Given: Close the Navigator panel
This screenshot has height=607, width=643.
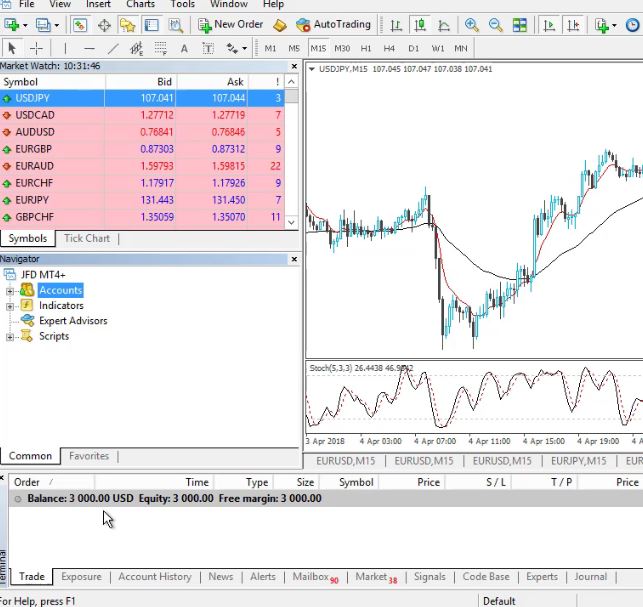Looking at the screenshot, I should point(294,259).
